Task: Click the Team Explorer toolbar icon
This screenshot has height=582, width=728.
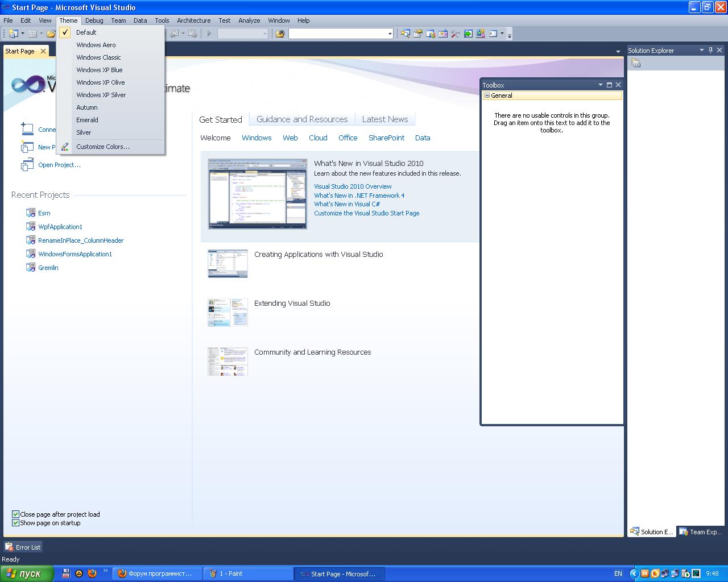Action: tap(431, 34)
